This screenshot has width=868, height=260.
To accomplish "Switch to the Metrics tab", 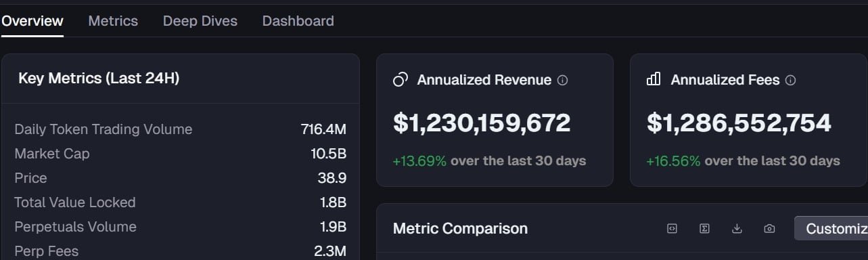I will coord(113,21).
